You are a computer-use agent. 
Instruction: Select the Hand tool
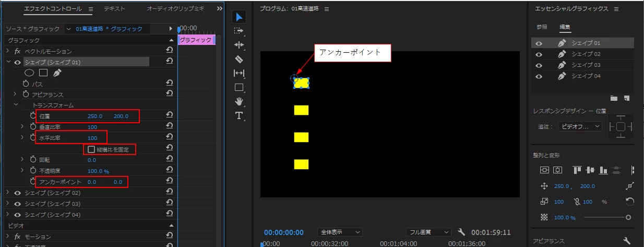239,101
